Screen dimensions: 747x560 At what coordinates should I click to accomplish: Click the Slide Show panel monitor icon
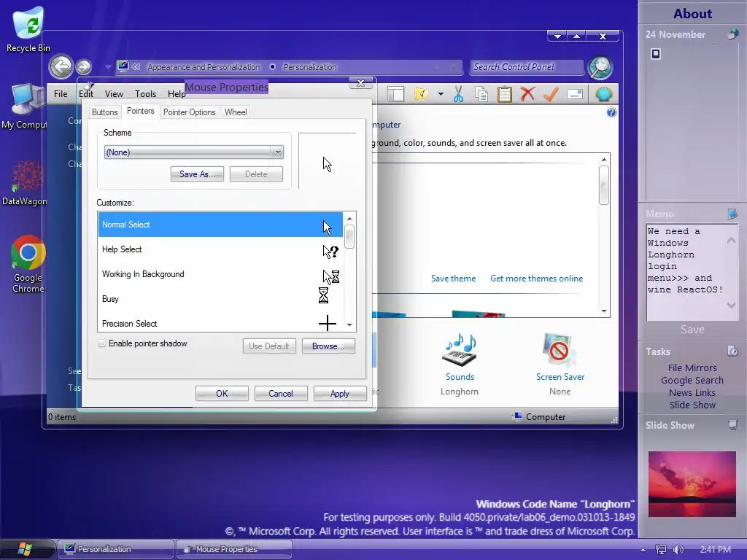point(732,425)
